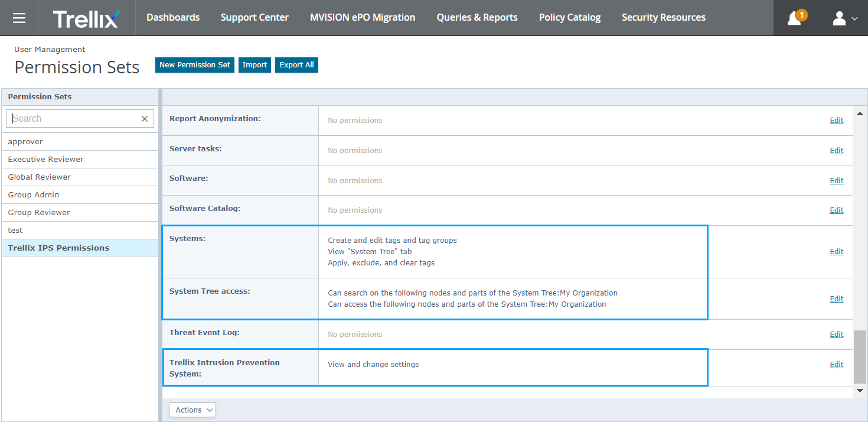Edit Threat Event Log permissions
The width and height of the screenshot is (868, 422).
pyautogui.click(x=837, y=335)
